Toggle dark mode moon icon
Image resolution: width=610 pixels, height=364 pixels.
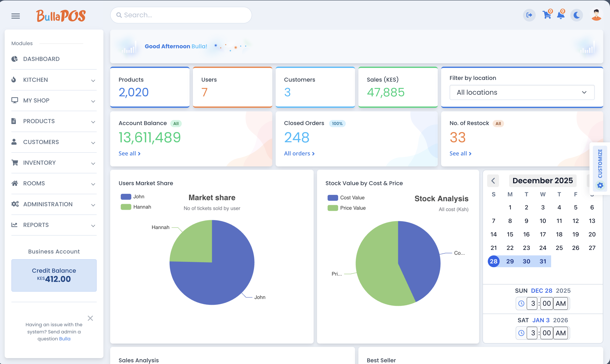pyautogui.click(x=576, y=15)
